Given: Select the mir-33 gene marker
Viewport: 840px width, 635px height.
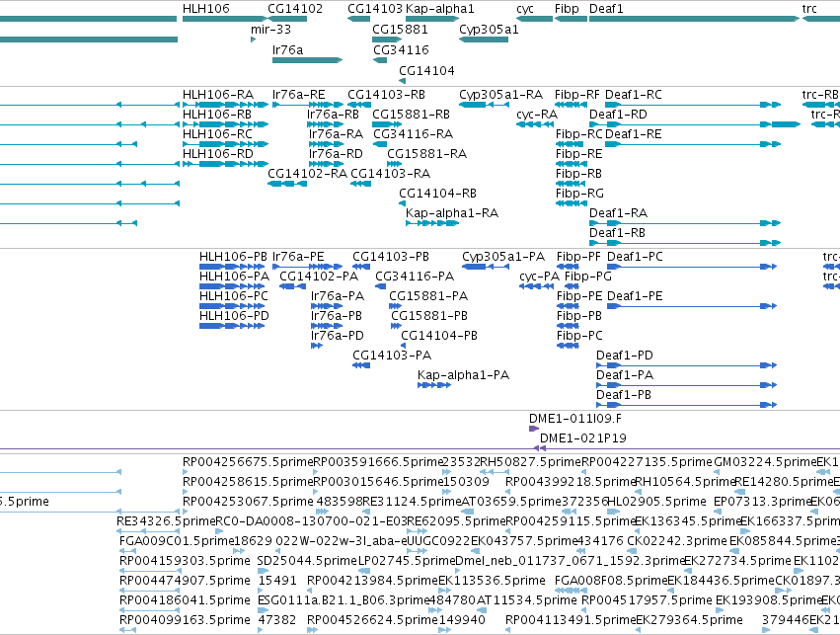Looking at the screenshot, I should click(254, 40).
